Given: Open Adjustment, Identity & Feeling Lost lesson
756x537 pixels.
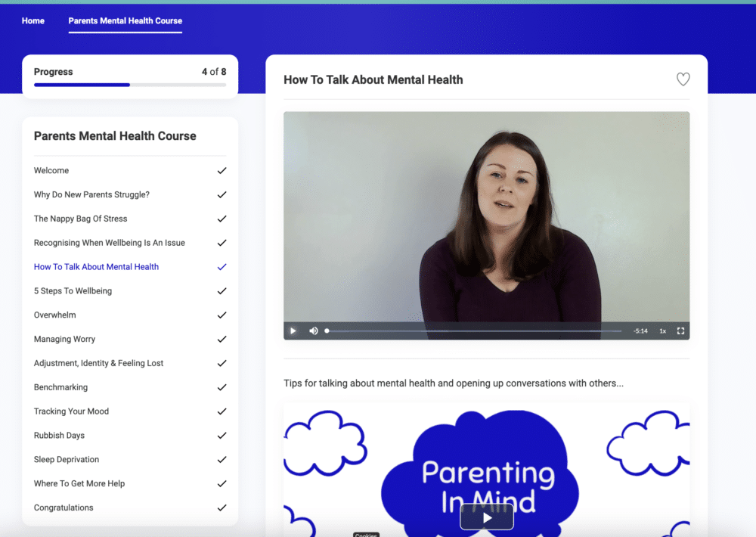Looking at the screenshot, I should 98,363.
